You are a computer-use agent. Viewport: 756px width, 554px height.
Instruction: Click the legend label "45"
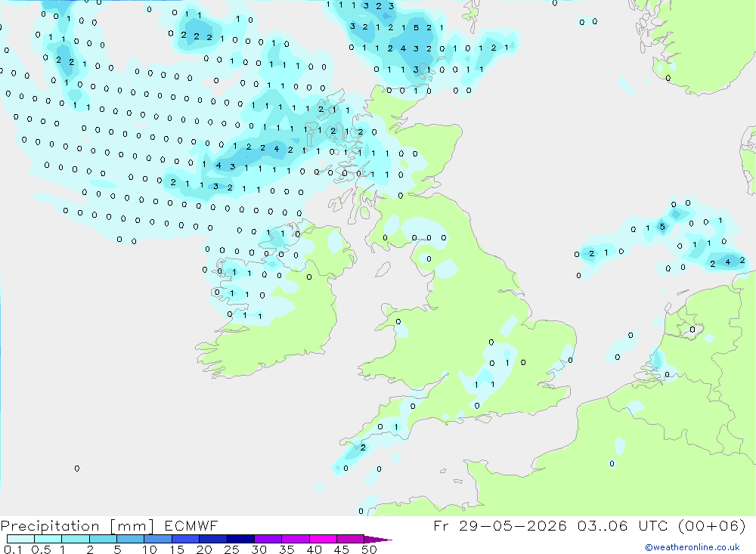point(342,549)
